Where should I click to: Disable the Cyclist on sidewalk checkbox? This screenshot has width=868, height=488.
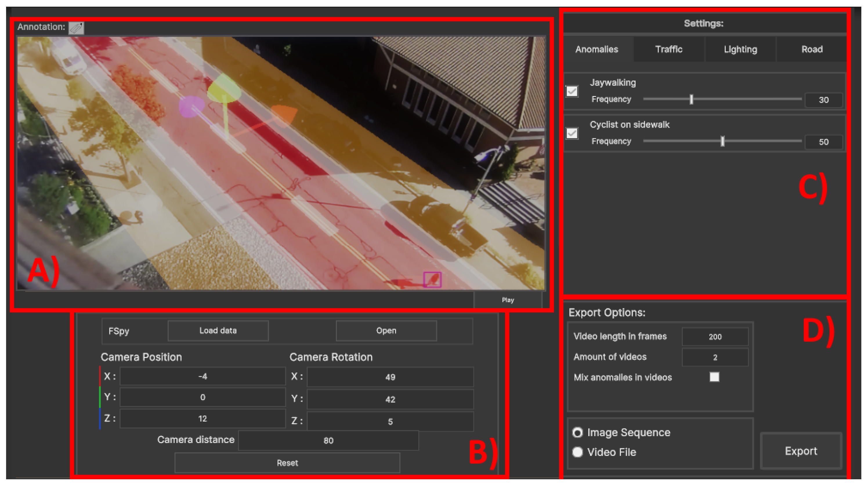pos(572,133)
